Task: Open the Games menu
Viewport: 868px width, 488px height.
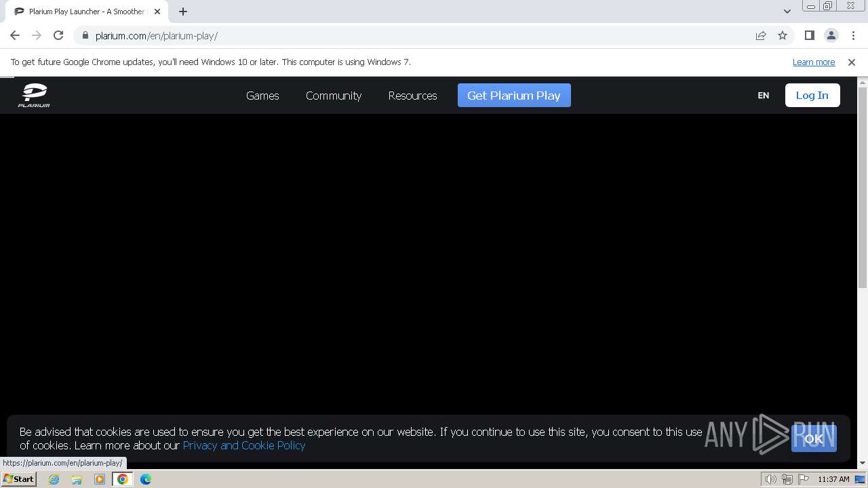Action: tap(262, 96)
